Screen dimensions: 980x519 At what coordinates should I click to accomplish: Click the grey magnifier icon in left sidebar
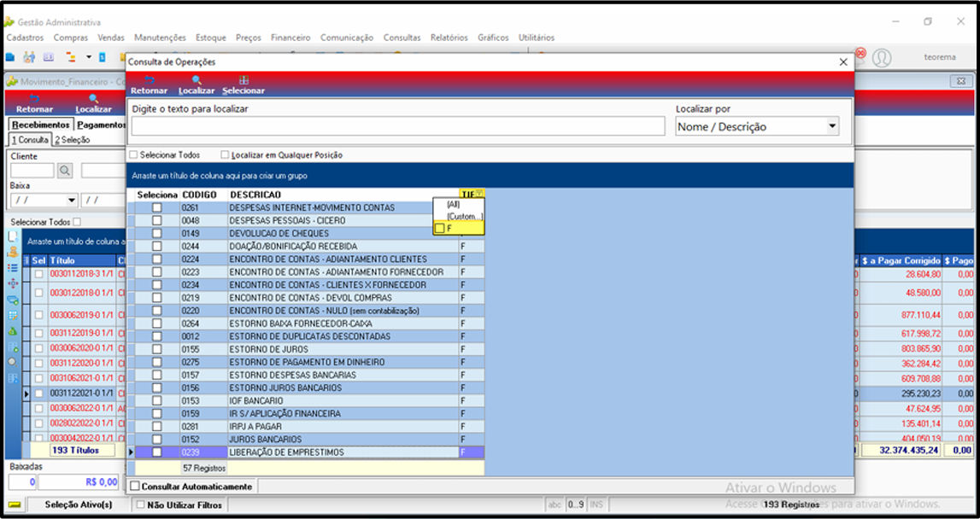[x=13, y=362]
